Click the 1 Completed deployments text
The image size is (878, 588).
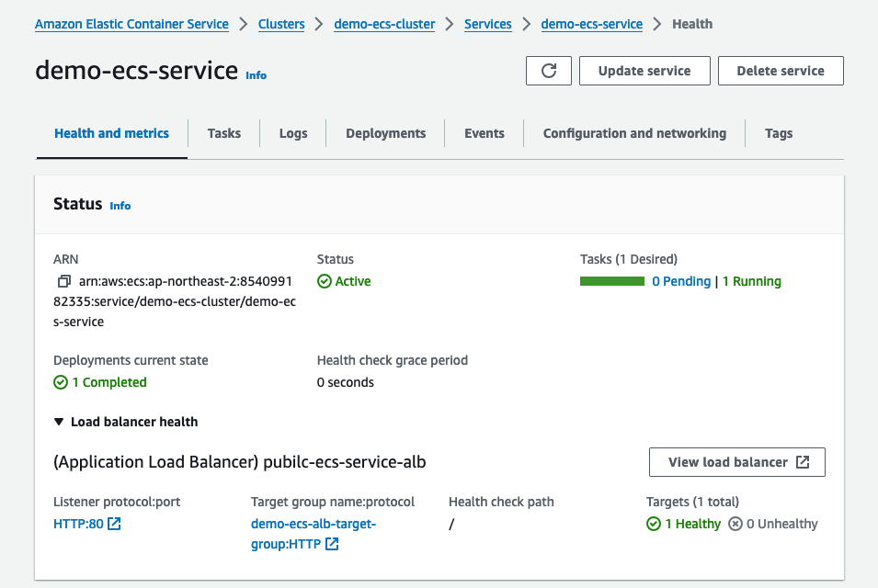click(x=109, y=383)
